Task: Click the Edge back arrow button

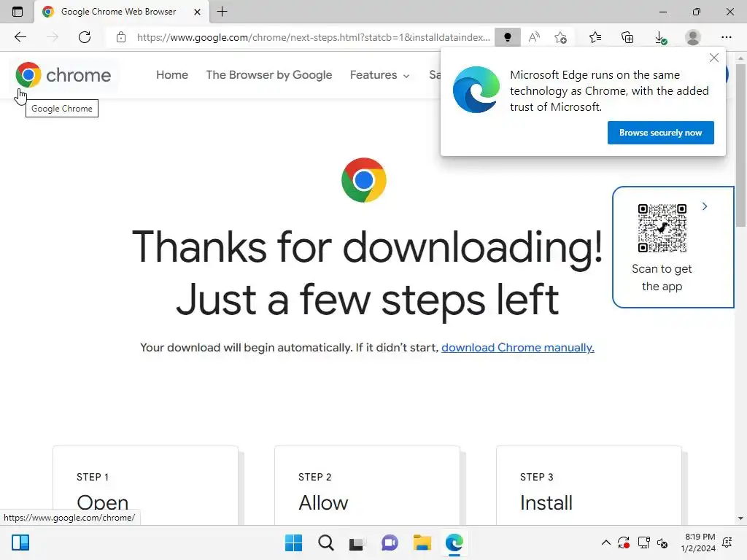Action: (20, 37)
